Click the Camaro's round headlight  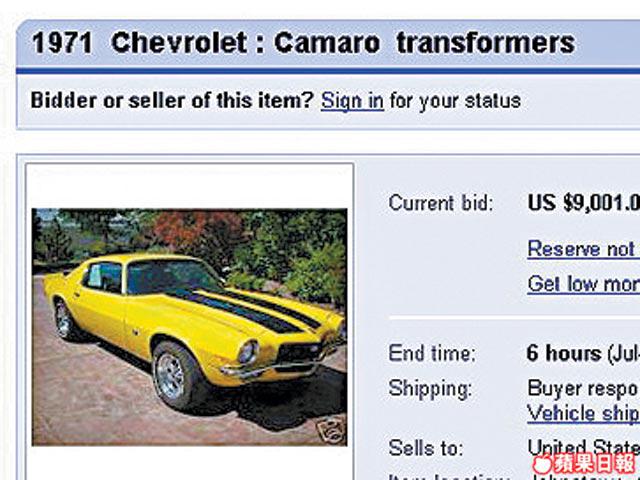[x=248, y=352]
